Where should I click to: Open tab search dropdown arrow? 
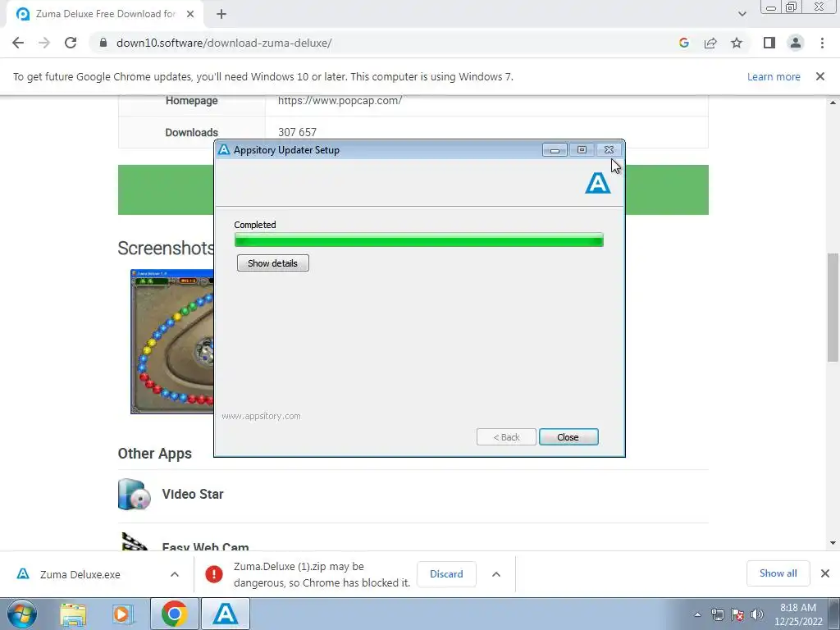(742, 14)
